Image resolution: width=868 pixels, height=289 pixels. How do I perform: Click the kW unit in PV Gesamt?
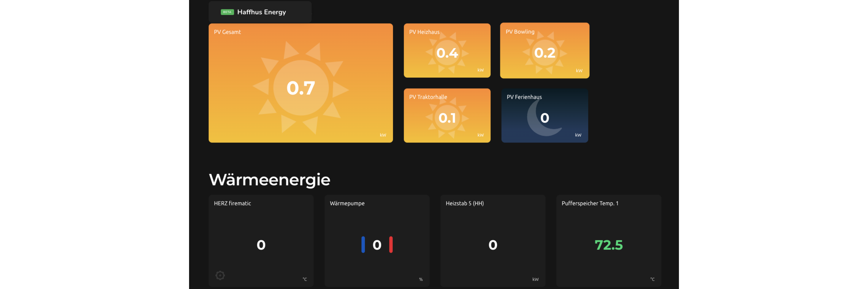(383, 135)
